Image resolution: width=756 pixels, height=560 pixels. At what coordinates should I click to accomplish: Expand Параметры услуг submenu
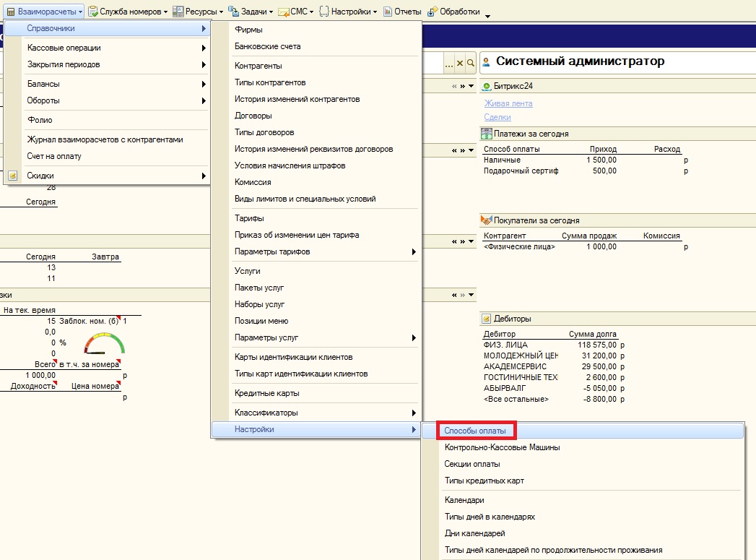point(316,337)
